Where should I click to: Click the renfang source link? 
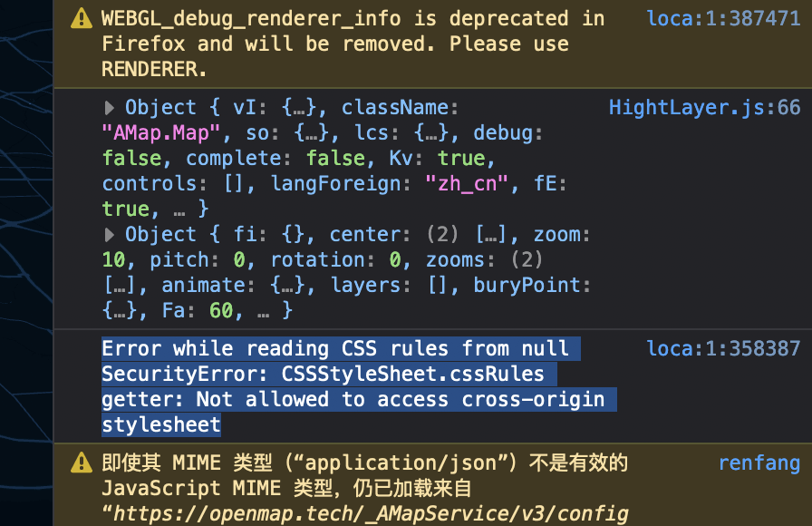point(759,463)
